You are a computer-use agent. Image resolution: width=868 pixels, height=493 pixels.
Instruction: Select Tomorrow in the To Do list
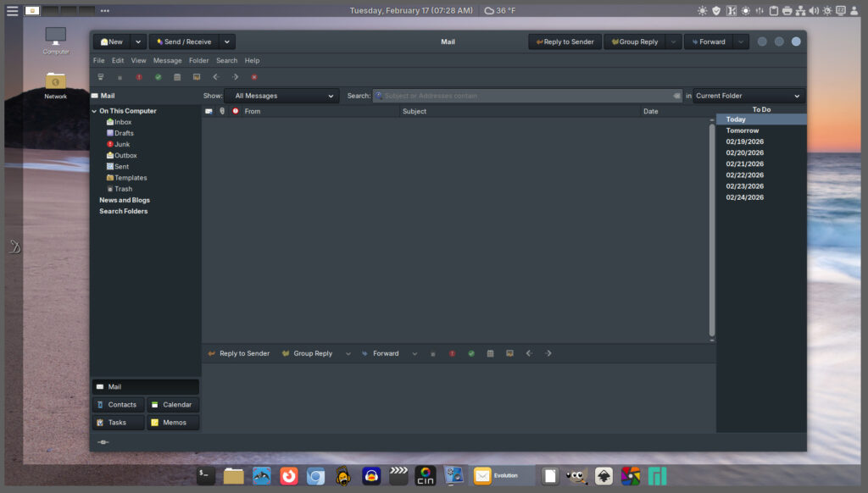click(x=743, y=130)
